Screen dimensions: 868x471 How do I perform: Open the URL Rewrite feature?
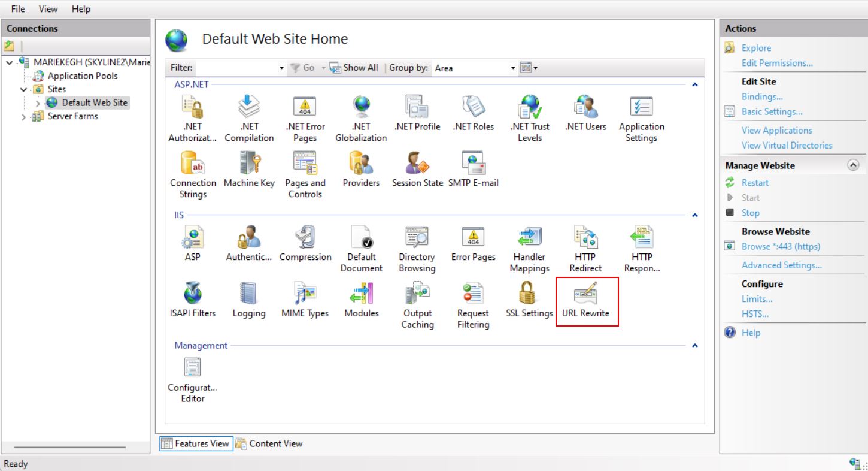coord(585,301)
